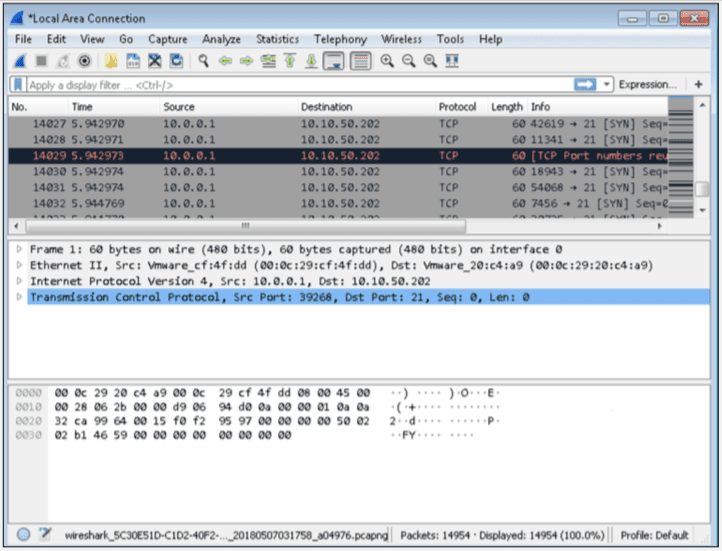Toggle auto-scroll during live capture
Image resolution: width=722 pixels, height=551 pixels.
pos(335,61)
